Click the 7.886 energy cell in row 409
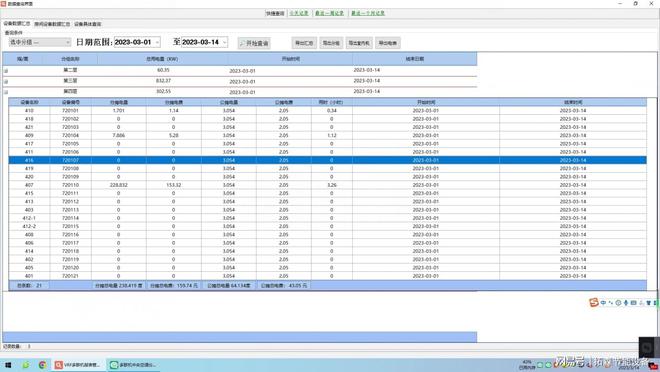 (x=118, y=136)
